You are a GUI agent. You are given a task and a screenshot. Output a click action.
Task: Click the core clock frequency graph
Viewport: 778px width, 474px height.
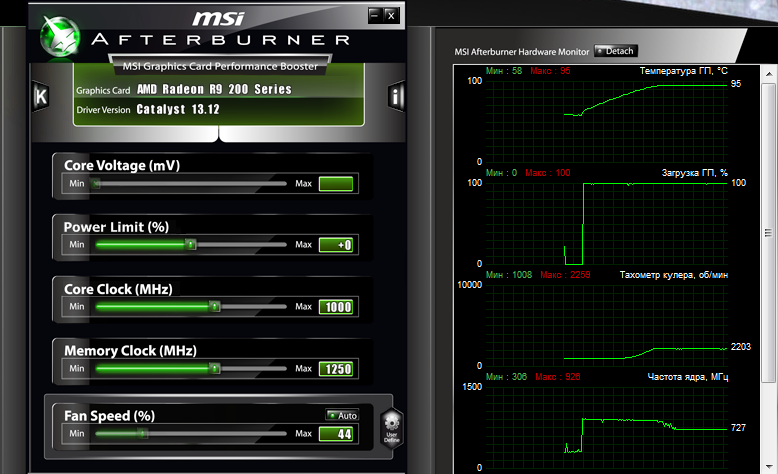coord(607,427)
